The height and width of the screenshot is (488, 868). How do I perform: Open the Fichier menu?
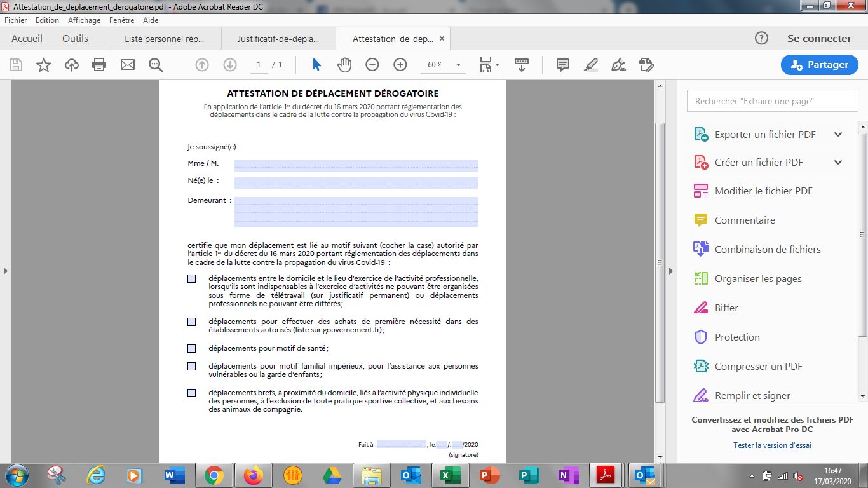(16, 20)
